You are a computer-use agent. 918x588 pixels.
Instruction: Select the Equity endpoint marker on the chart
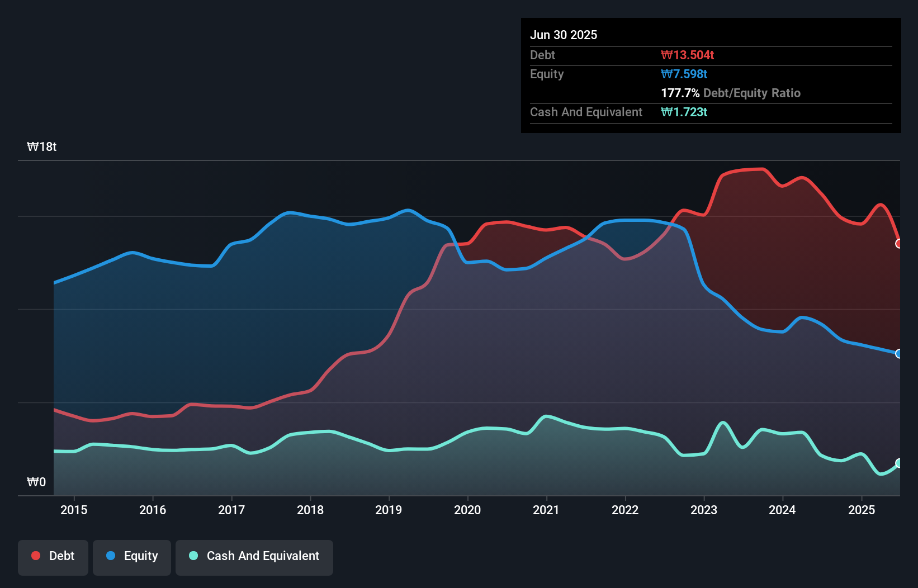[898, 353]
